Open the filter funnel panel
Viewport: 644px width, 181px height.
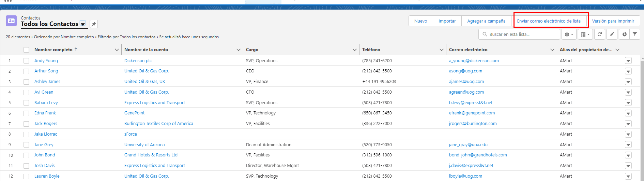click(x=635, y=34)
